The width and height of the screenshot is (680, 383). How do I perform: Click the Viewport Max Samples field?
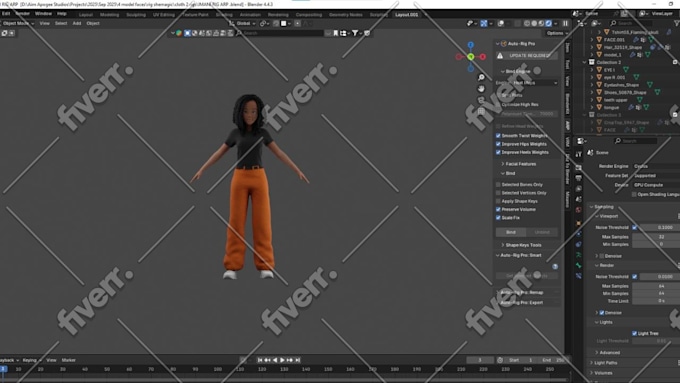coord(656,237)
